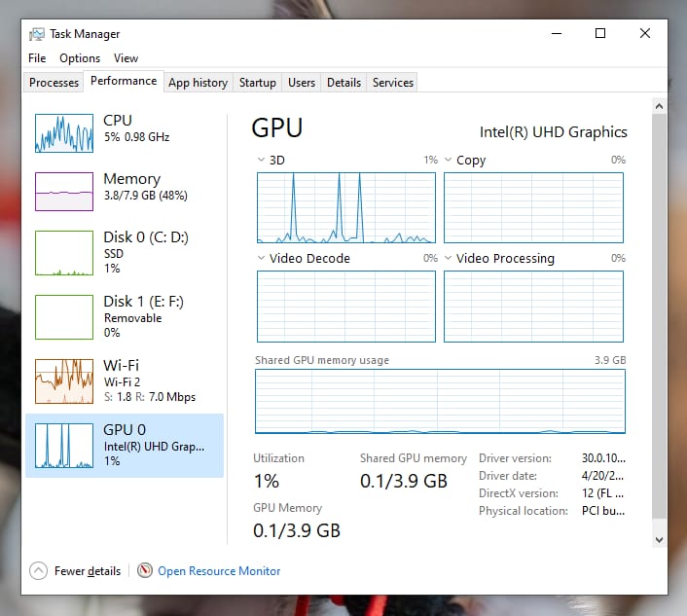Open the Options menu

pos(80,58)
